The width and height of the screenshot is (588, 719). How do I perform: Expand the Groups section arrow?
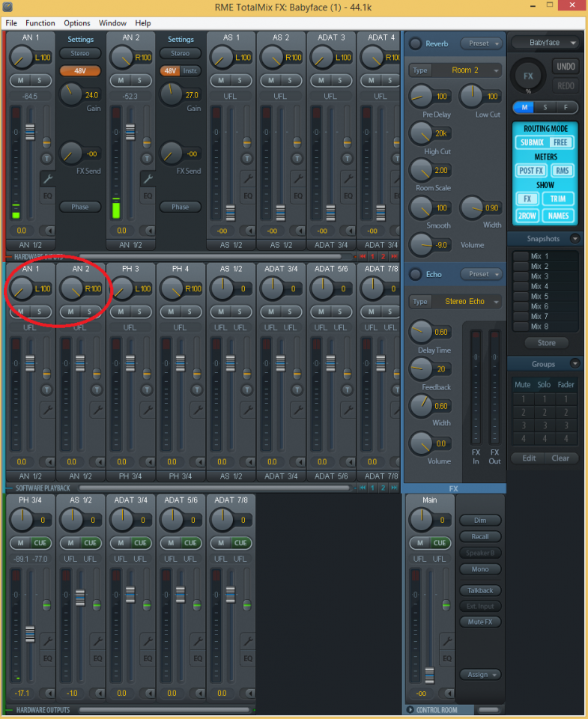[575, 364]
